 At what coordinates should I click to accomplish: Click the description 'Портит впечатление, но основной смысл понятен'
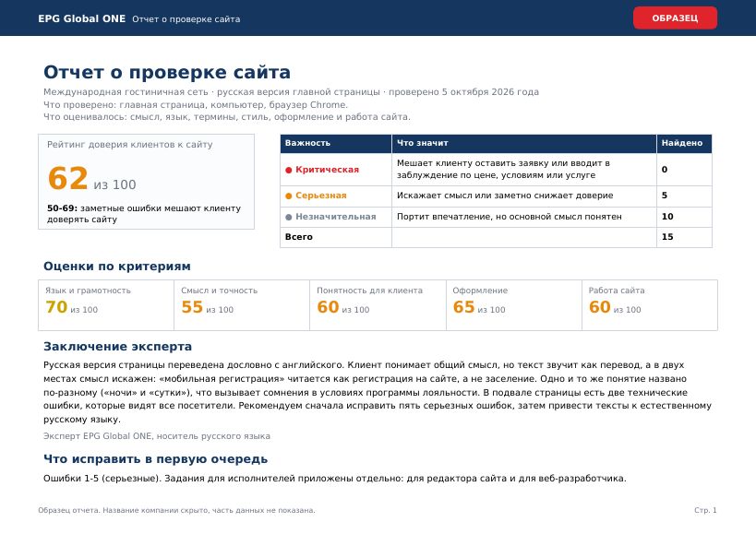coord(510,217)
